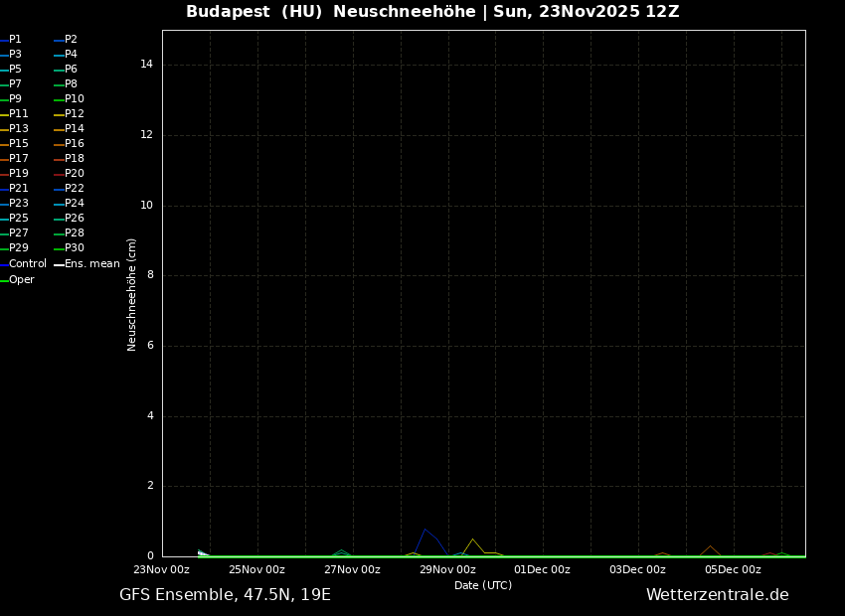Viewport: 845px width, 616px height.
Task: Select the Ens. mean legend entry
Action: point(91,263)
